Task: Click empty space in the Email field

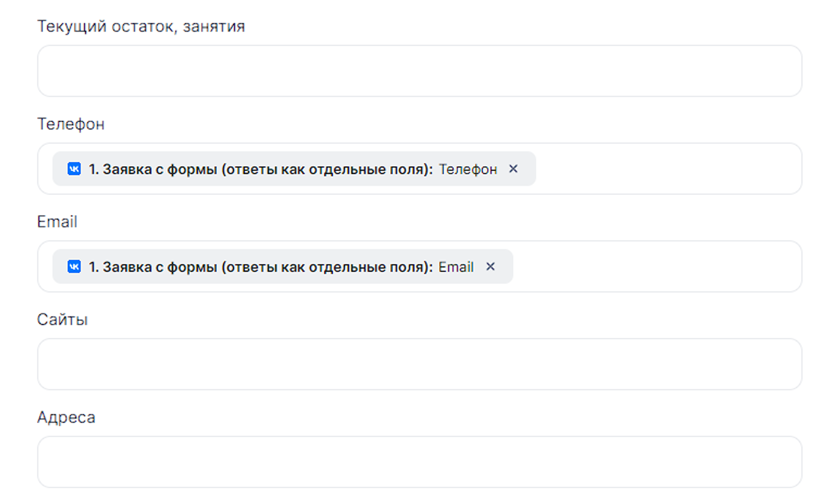Action: [x=657, y=267]
